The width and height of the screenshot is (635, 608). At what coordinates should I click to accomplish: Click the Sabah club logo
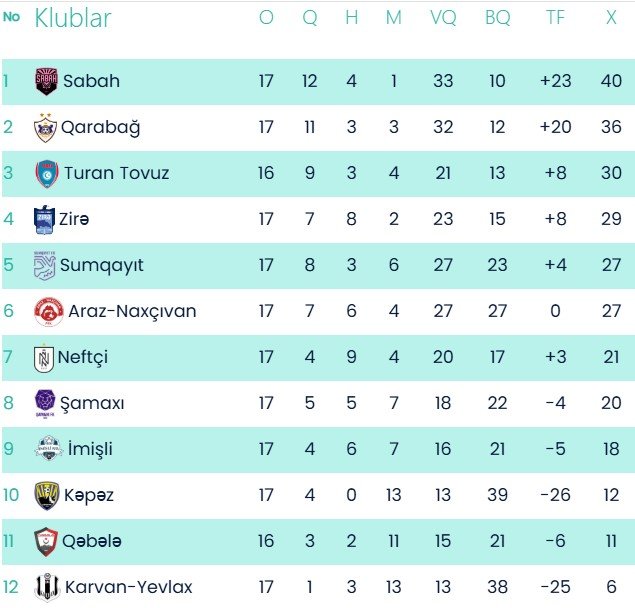(46, 81)
